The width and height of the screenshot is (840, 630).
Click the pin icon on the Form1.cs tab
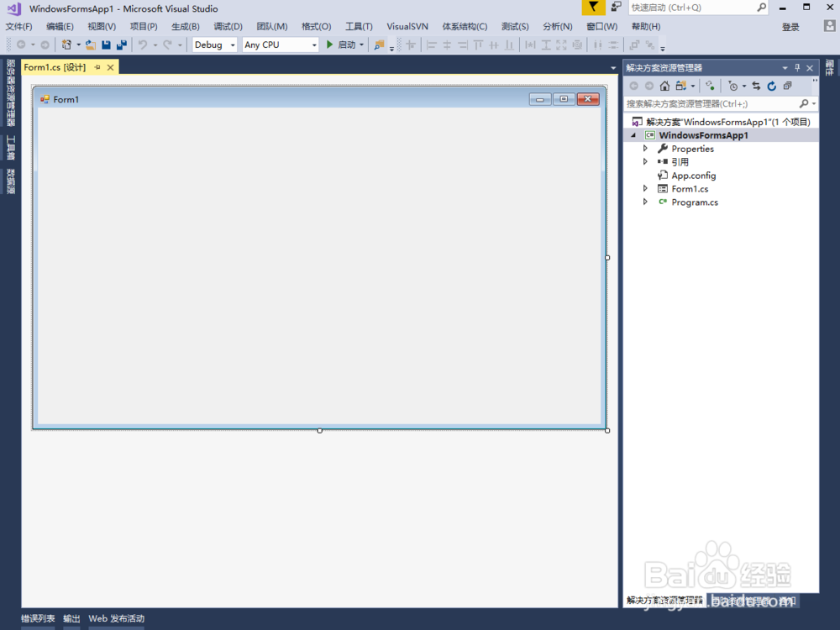(97, 67)
